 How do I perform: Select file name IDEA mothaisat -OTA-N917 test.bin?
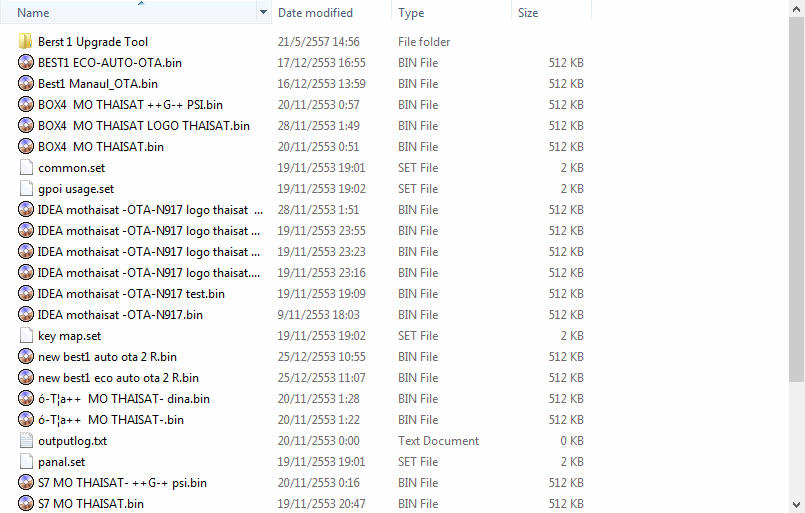click(131, 294)
